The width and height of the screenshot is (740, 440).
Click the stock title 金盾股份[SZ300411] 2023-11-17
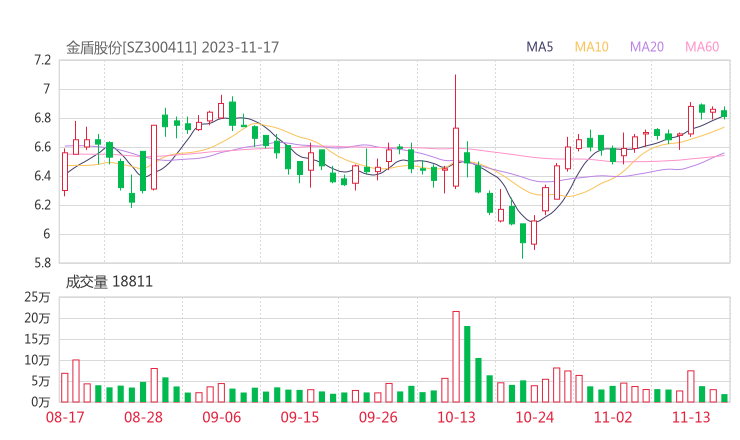pyautogui.click(x=172, y=47)
